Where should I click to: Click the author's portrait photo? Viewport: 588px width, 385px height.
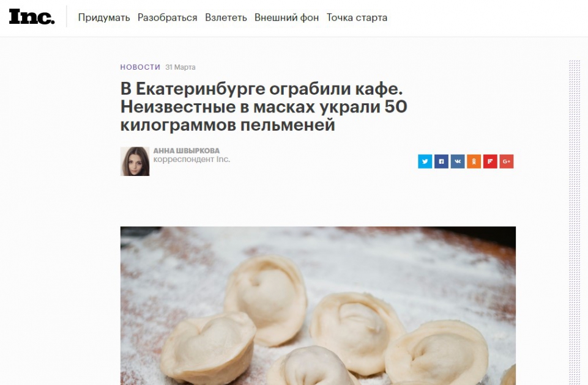pyautogui.click(x=135, y=161)
